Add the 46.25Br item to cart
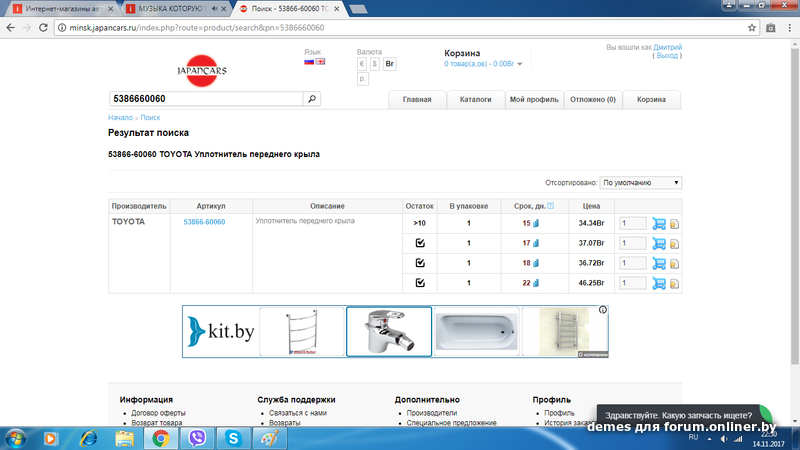Image resolution: width=800 pixels, height=450 pixels. tap(658, 284)
